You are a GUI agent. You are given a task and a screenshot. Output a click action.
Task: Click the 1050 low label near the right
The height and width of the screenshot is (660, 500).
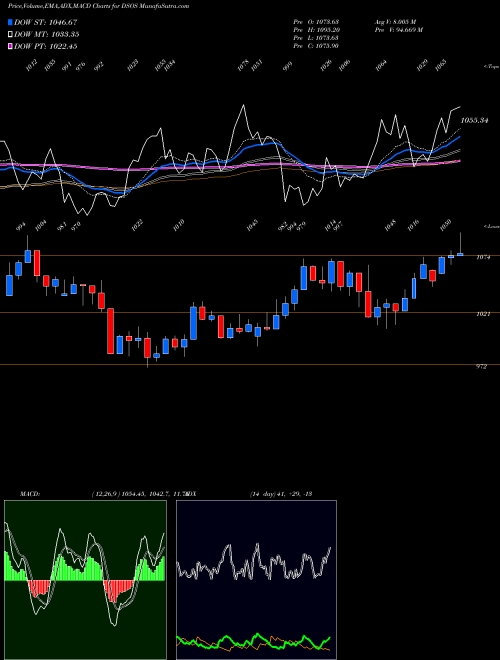446,225
